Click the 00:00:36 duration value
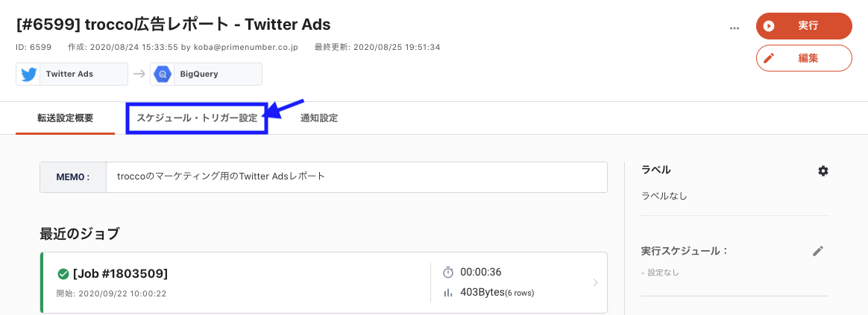This screenshot has height=315, width=868. (x=481, y=272)
